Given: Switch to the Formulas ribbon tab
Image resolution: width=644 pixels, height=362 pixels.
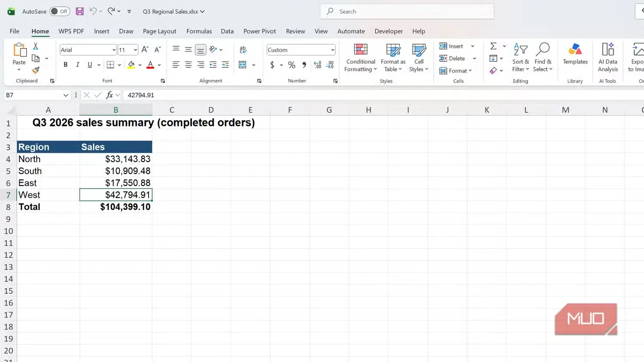Looking at the screenshot, I should click(x=199, y=31).
